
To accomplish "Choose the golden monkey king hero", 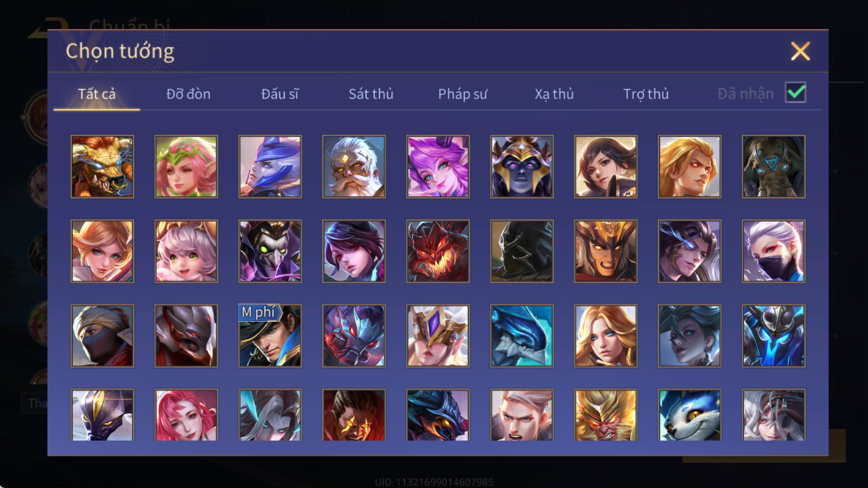I will (x=606, y=415).
